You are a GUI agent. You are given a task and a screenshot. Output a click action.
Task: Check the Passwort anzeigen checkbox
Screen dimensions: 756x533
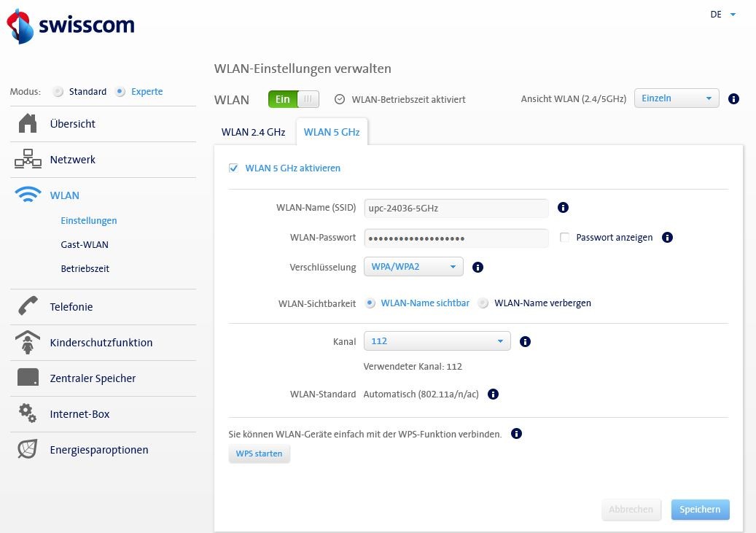564,238
